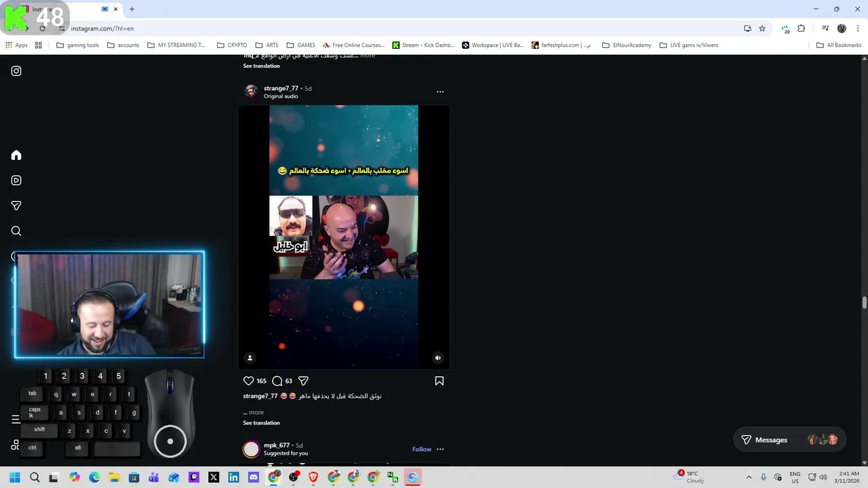Image resolution: width=868 pixels, height=488 pixels.
Task: Go to Instagram Home via sidebar icon
Action: coord(16,155)
